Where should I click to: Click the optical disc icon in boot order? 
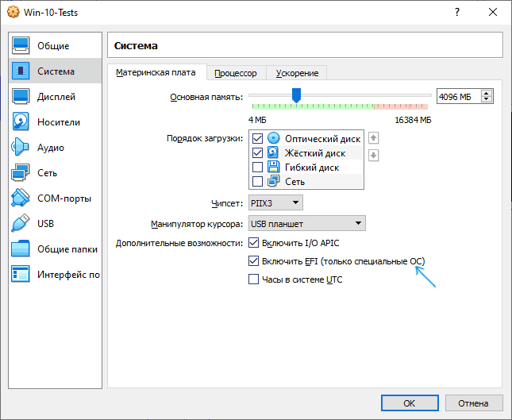pyautogui.click(x=273, y=138)
